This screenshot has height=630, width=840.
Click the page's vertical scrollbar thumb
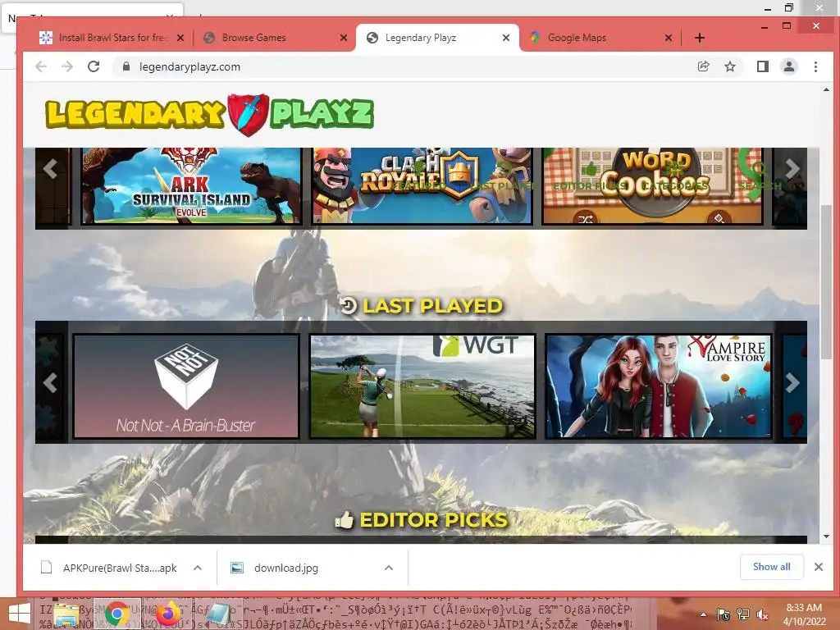tap(826, 281)
